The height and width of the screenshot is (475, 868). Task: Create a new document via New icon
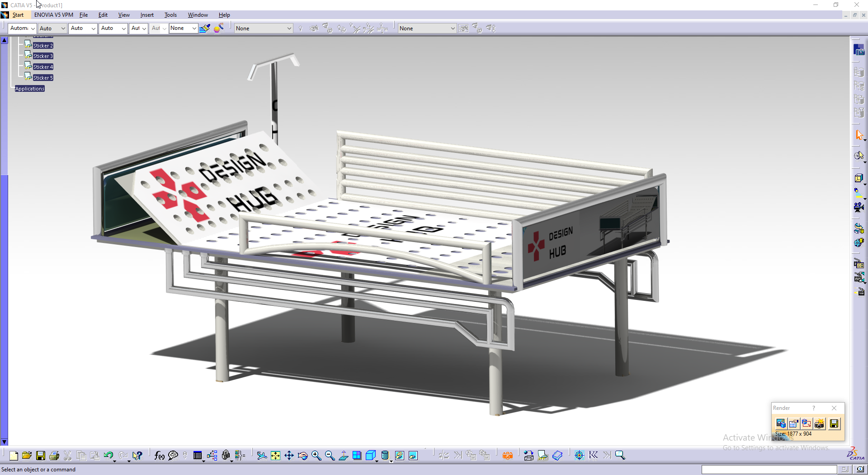[14, 456]
